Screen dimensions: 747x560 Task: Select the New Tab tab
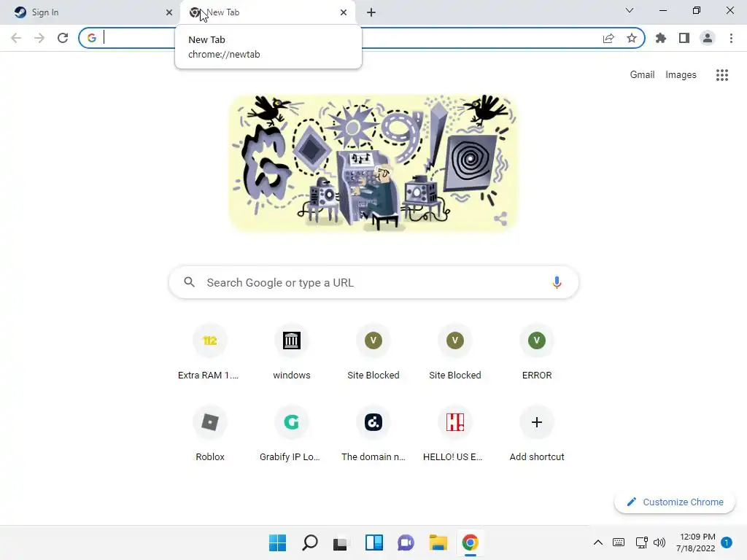tap(267, 12)
